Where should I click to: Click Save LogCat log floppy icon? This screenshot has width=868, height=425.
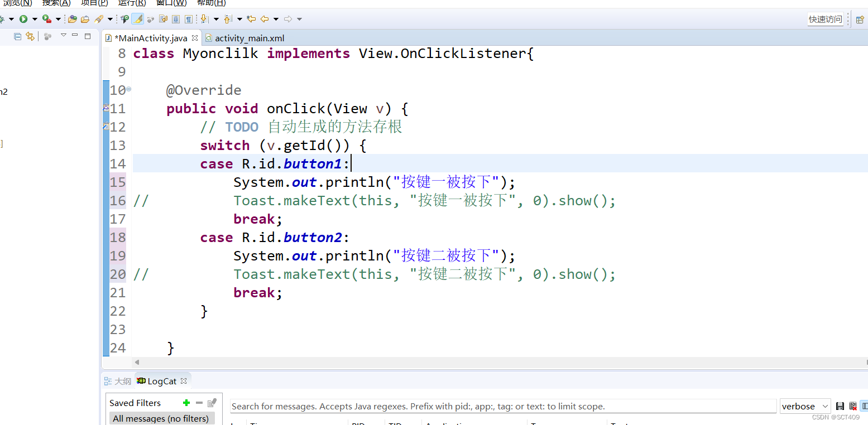[x=840, y=406]
